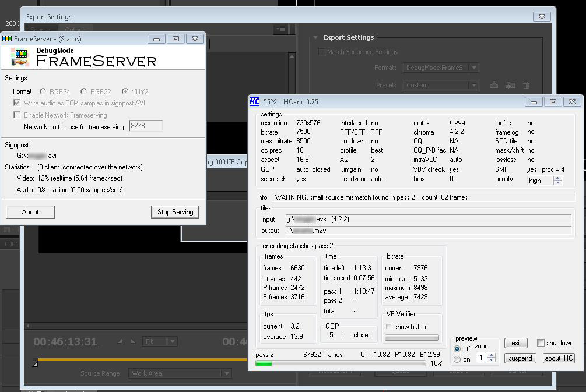Open the Format dropdown in Export Settings
This screenshot has height=392, width=586.
coord(441,68)
